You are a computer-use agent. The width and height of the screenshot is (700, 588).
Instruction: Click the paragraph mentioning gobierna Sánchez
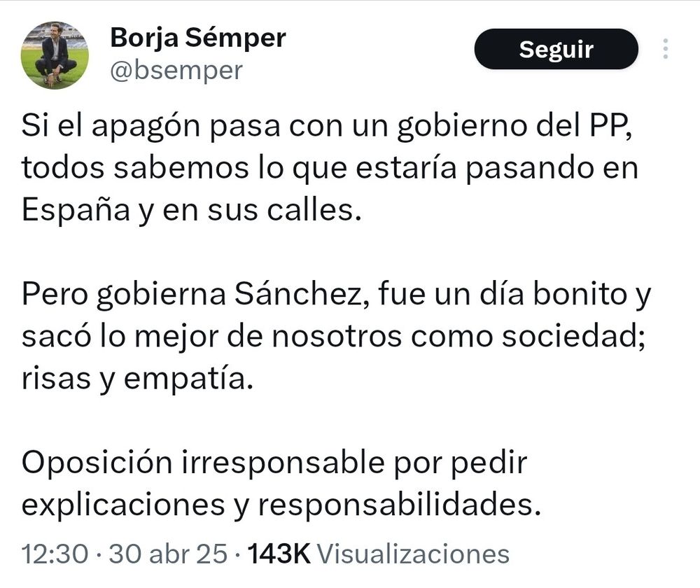pos(336,336)
